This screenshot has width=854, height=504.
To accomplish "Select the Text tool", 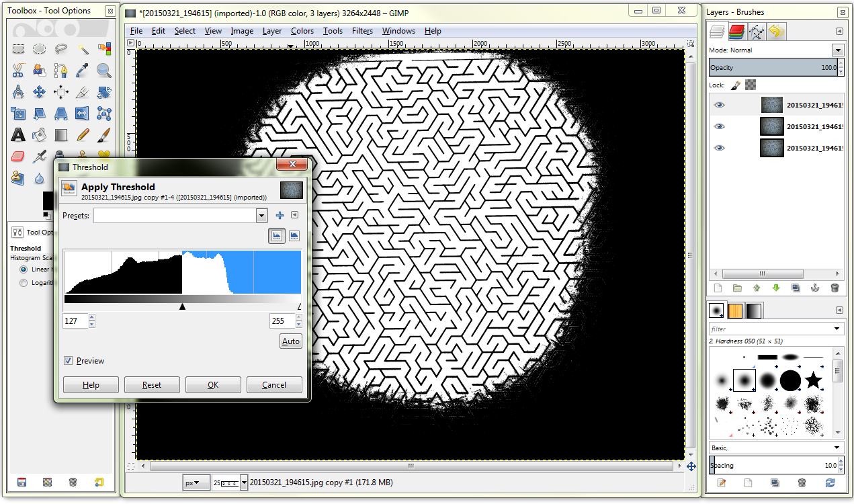I will pos(18,134).
